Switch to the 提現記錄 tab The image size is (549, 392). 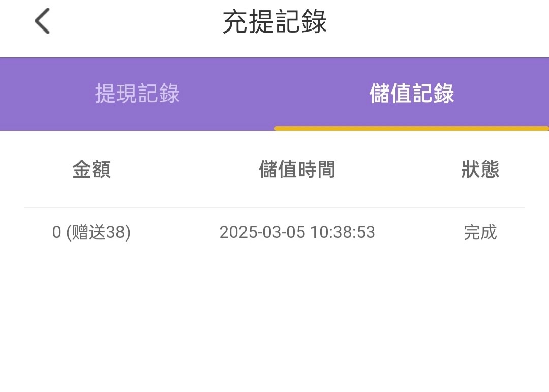point(137,94)
